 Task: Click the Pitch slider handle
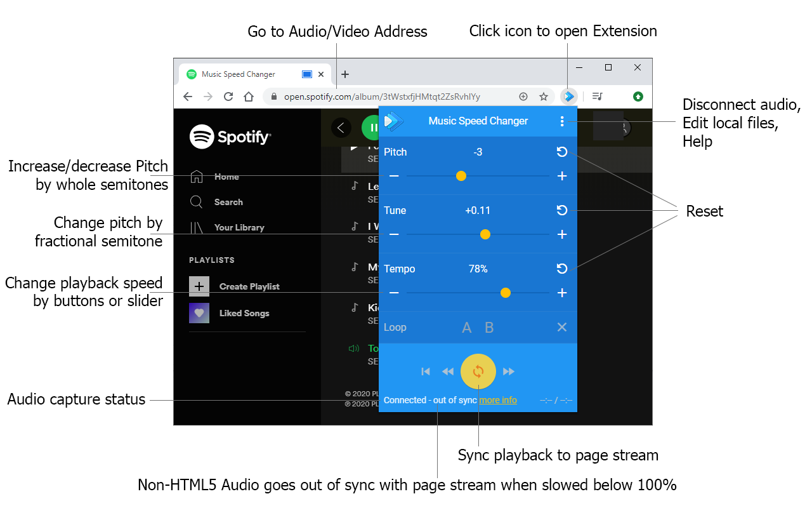click(461, 176)
